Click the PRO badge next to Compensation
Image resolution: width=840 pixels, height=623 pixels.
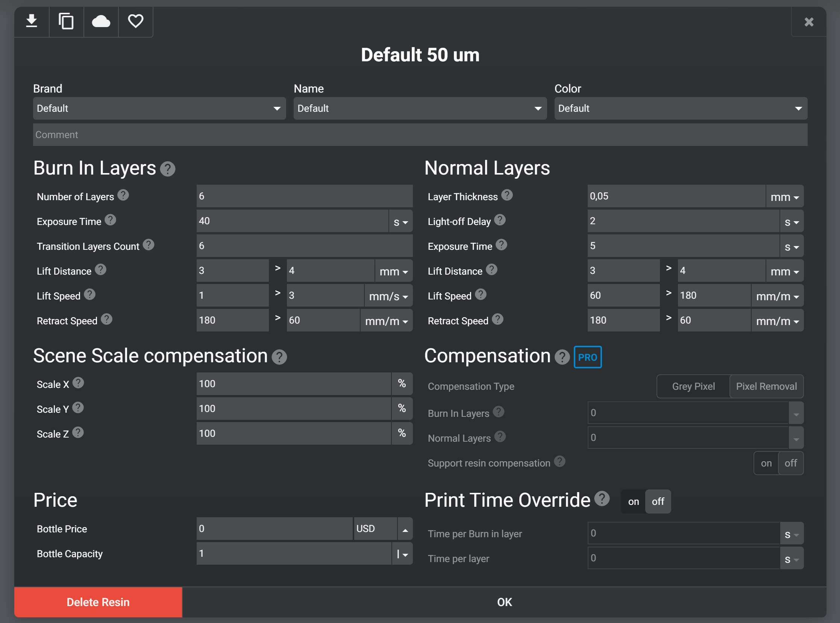pyautogui.click(x=587, y=357)
